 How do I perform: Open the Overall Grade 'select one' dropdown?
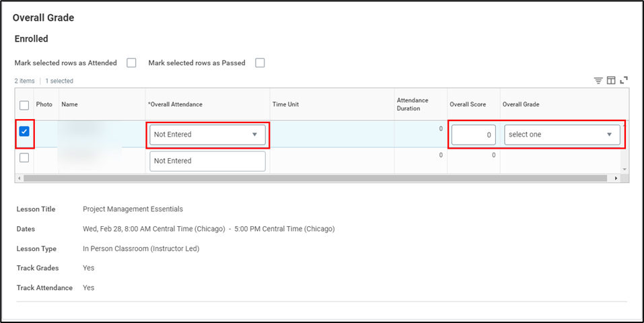tap(562, 135)
